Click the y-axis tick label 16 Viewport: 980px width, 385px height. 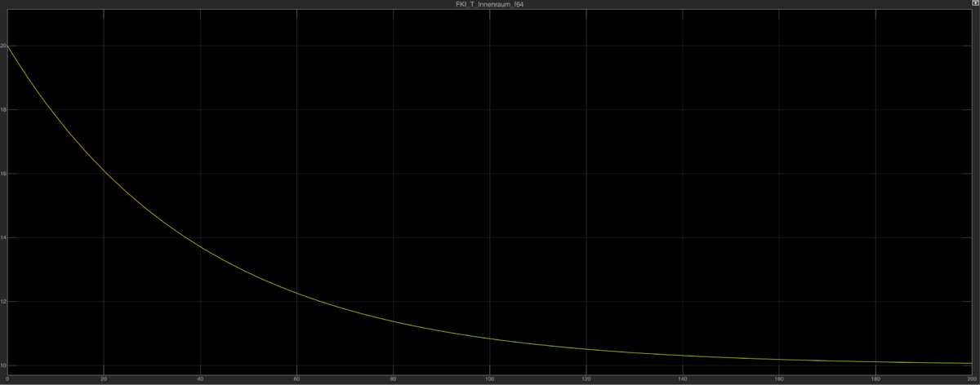point(3,174)
